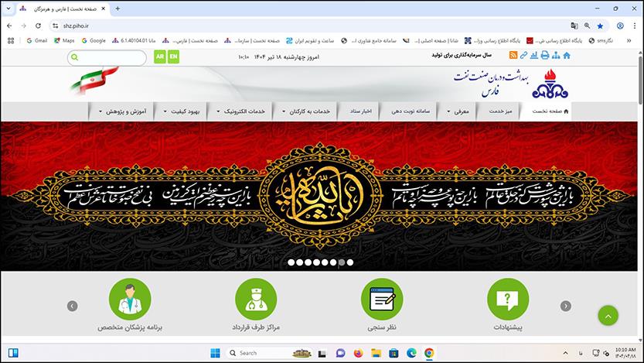This screenshot has height=363, width=644.
Task: Show previous services with gray arrow
Action: [73, 306]
